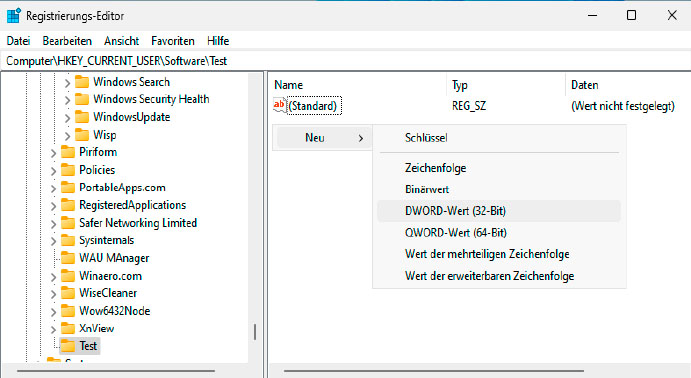Close the Registrierungs-Editor window
The width and height of the screenshot is (691, 378).
tap(672, 15)
